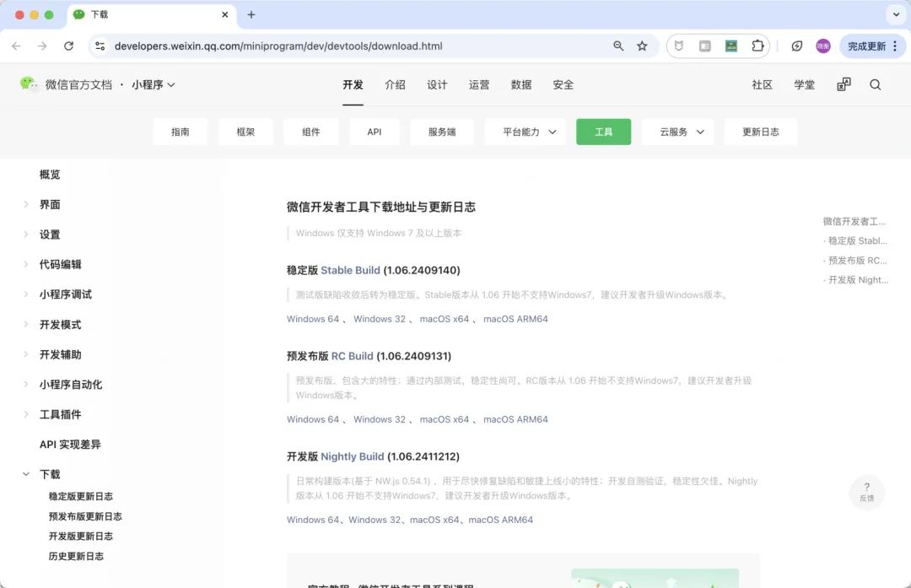Expand the 界面 sidebar section
The image size is (911, 588).
click(x=26, y=204)
